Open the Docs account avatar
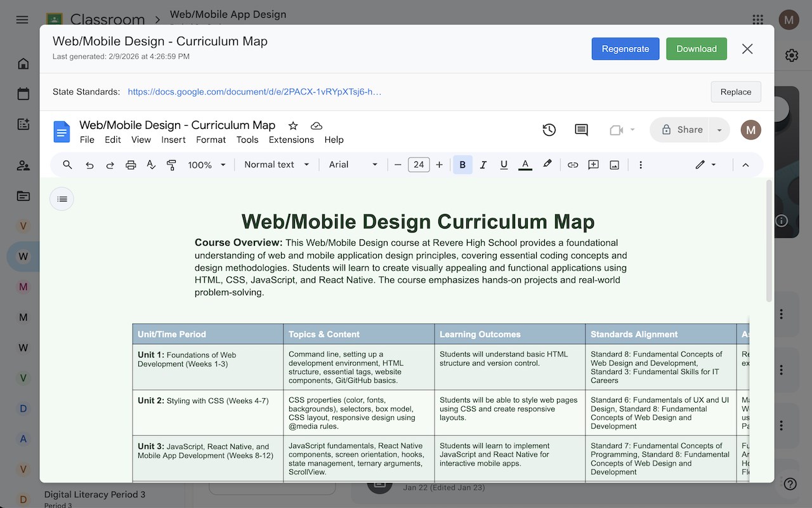Image resolution: width=812 pixels, height=508 pixels. click(x=751, y=130)
